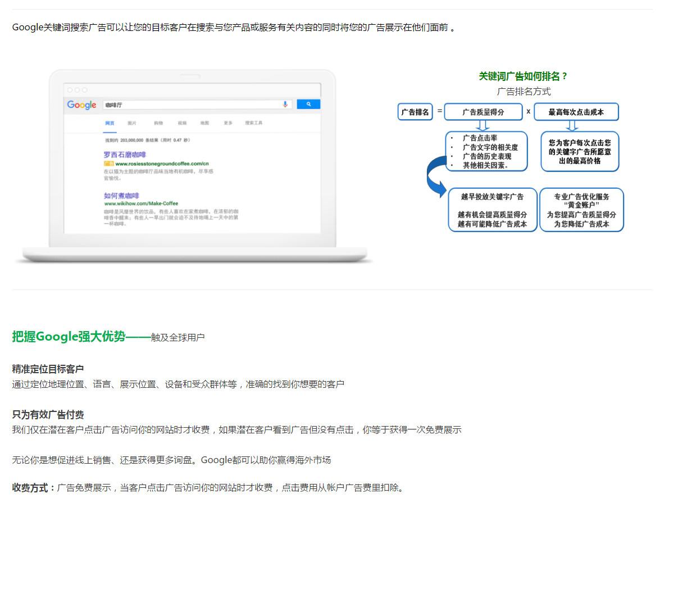678x616 pixels.
Task: Click the microphone voice search icon
Action: click(x=285, y=105)
